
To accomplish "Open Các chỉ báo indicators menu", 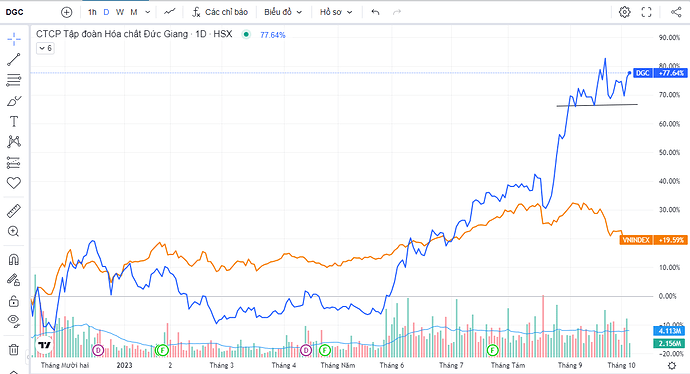I will point(220,12).
